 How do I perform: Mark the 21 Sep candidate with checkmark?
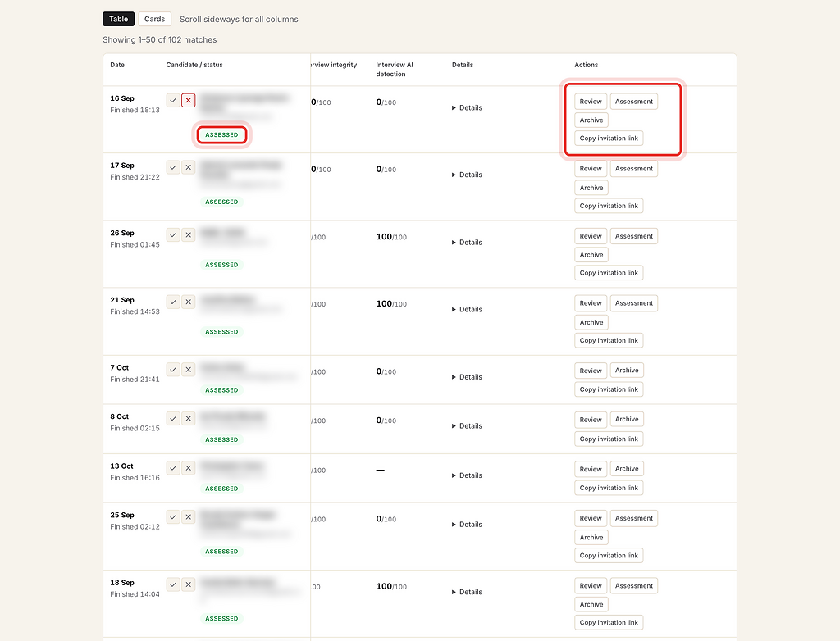(173, 302)
